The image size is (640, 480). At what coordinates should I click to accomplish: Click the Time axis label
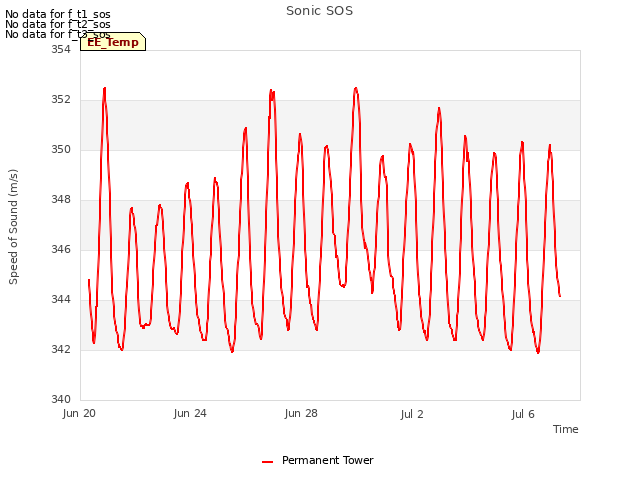565,429
